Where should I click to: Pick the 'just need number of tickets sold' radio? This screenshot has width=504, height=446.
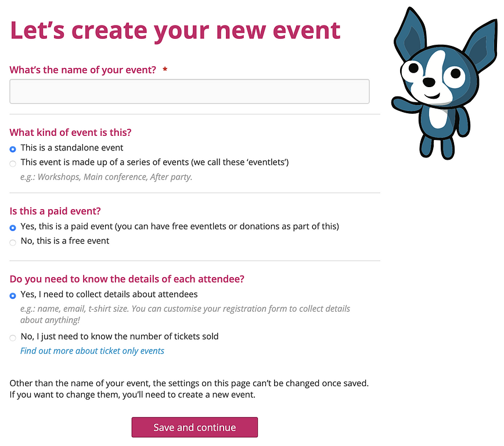click(13, 337)
